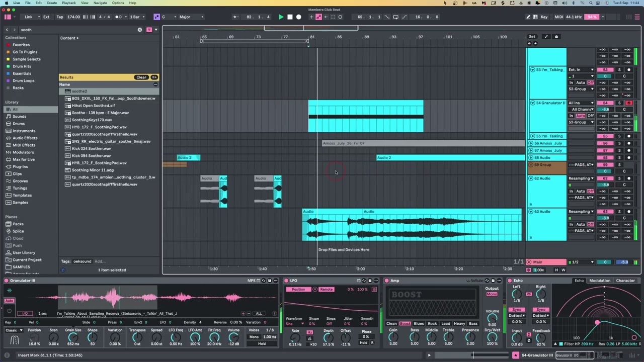Adjust the Echo Feedback knob

pyautogui.click(x=541, y=338)
